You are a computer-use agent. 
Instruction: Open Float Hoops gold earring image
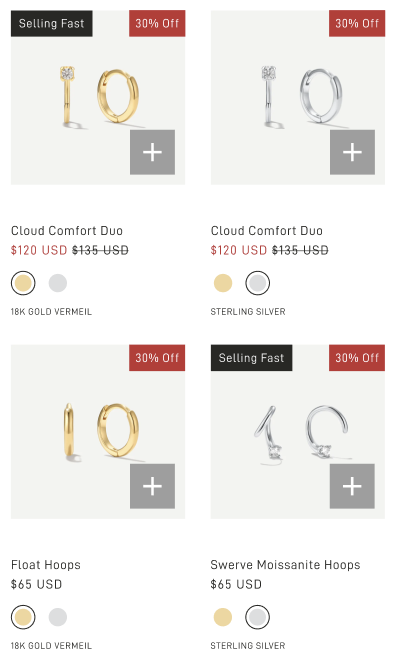(98, 432)
